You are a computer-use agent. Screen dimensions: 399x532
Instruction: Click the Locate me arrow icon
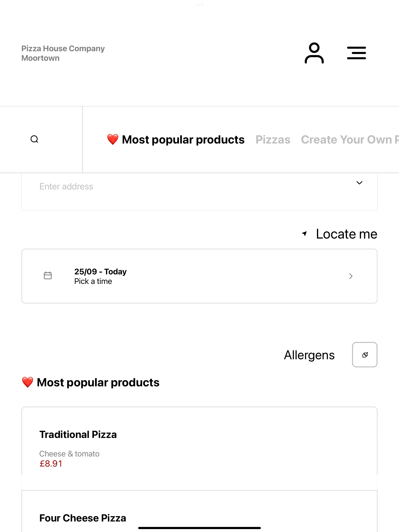point(305,233)
